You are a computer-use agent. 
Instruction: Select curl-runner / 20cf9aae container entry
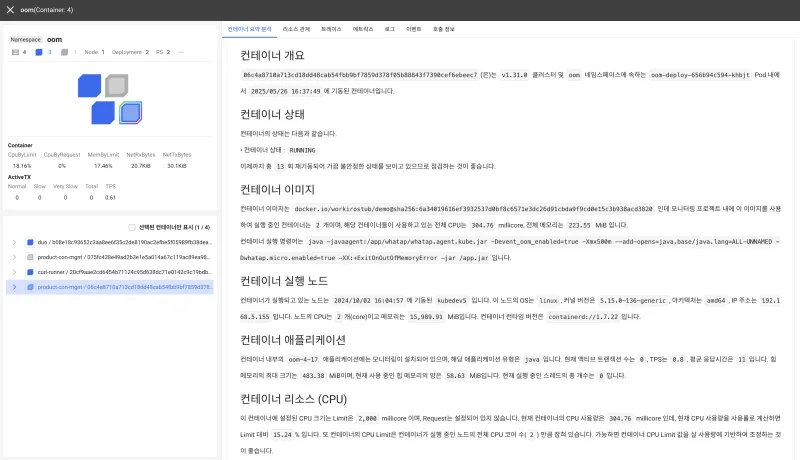[124, 272]
